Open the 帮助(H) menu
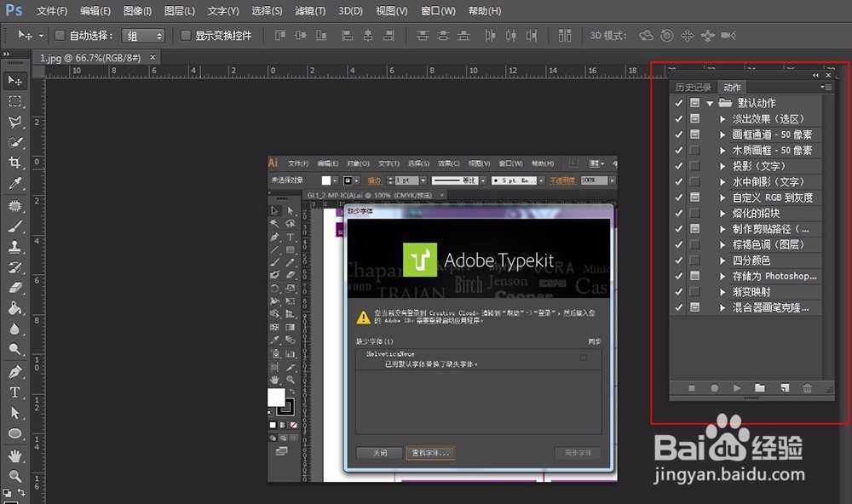This screenshot has height=504, width=852. point(485,11)
